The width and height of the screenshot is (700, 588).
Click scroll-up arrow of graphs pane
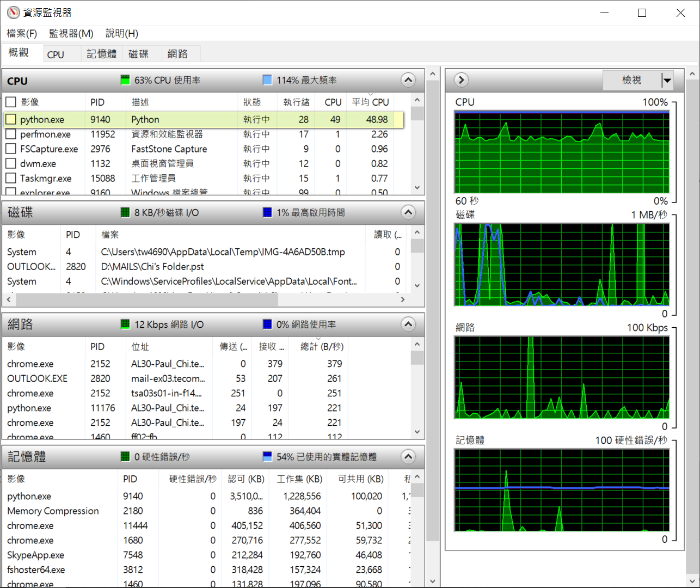click(x=692, y=74)
